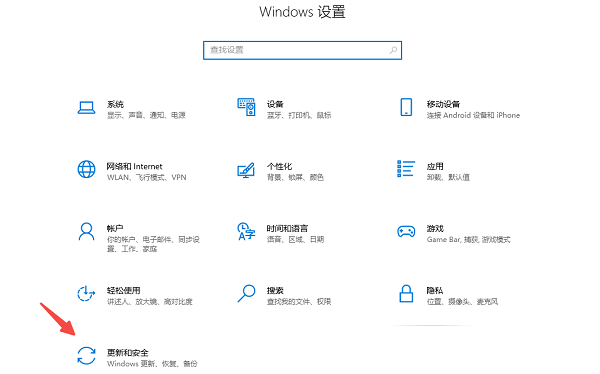
Task: Select the 移动设备 category title
Action: click(x=443, y=104)
